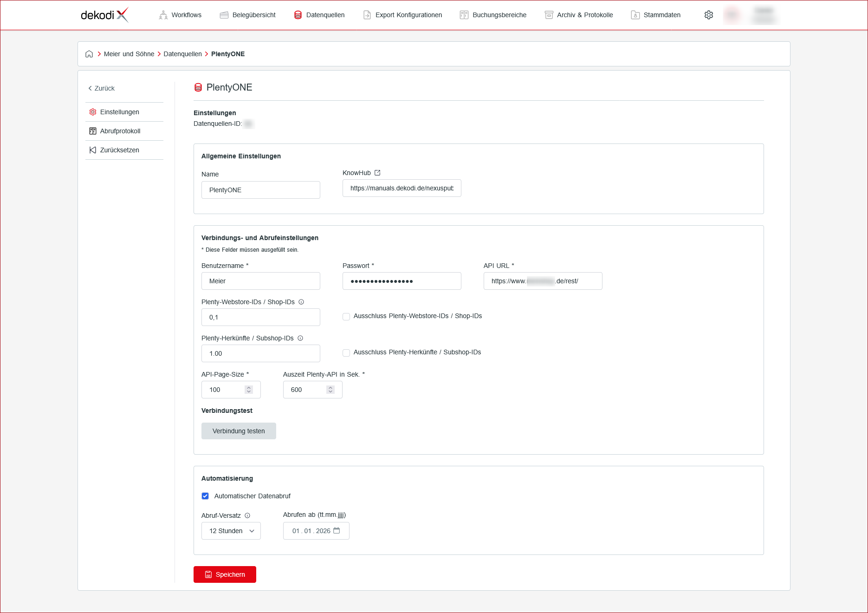The height and width of the screenshot is (613, 868).
Task: Open Stammdaten from the top navigation
Action: (656, 15)
